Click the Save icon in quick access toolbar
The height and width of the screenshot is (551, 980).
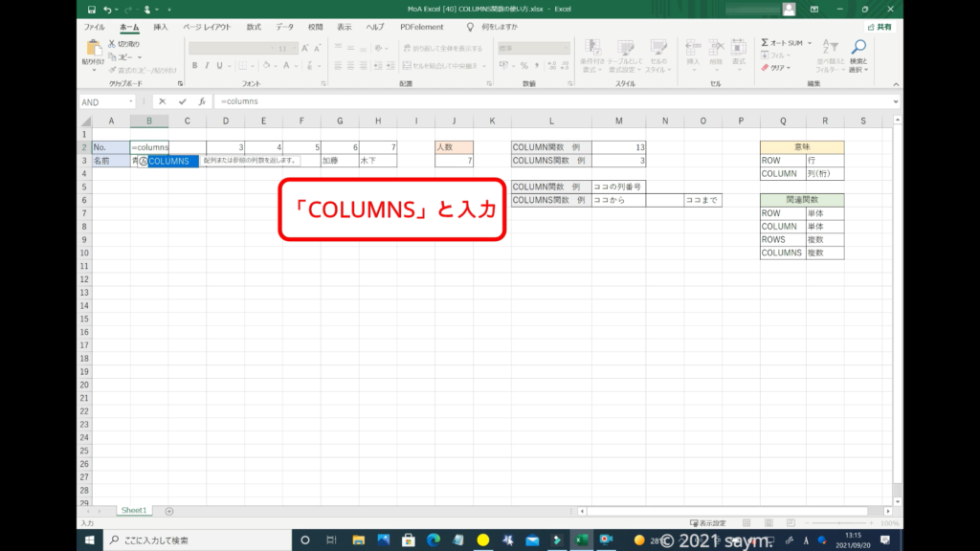pyautogui.click(x=91, y=10)
